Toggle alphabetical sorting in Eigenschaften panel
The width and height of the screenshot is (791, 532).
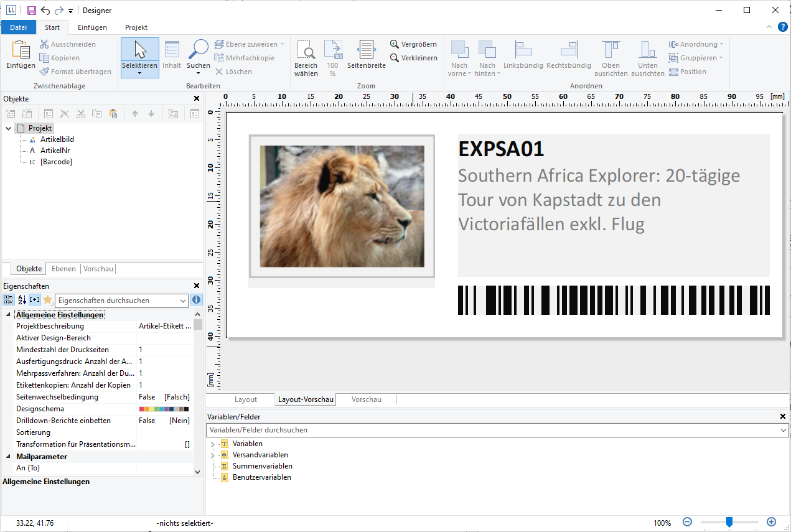(22, 300)
